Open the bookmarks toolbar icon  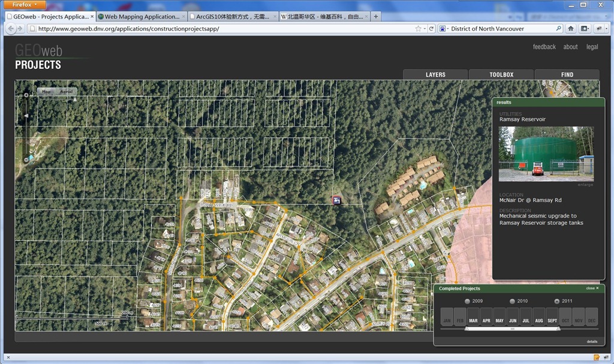point(585,28)
